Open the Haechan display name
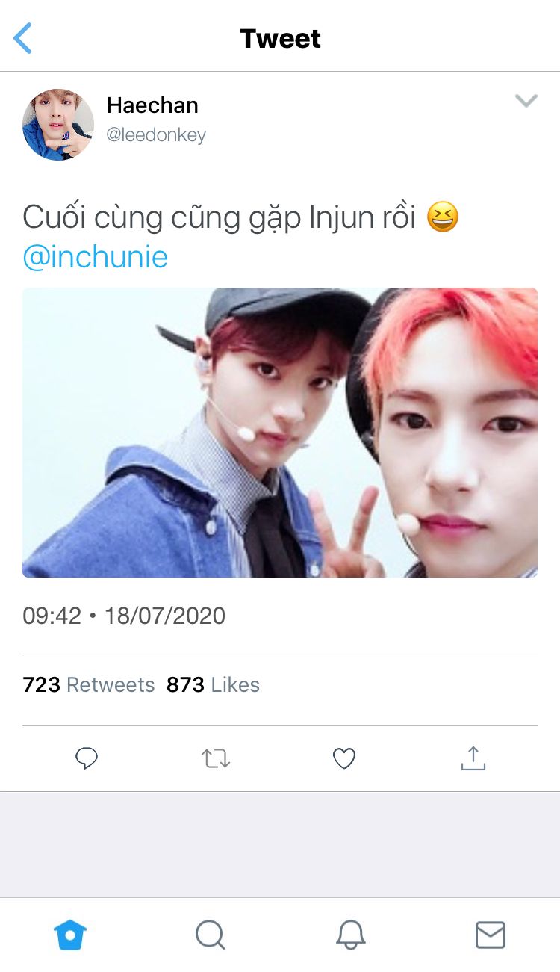Image resolution: width=560 pixels, height=972 pixels. point(152,105)
